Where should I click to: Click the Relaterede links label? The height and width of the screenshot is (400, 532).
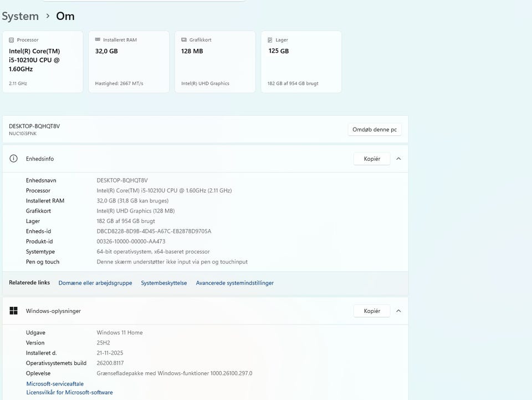29,282
